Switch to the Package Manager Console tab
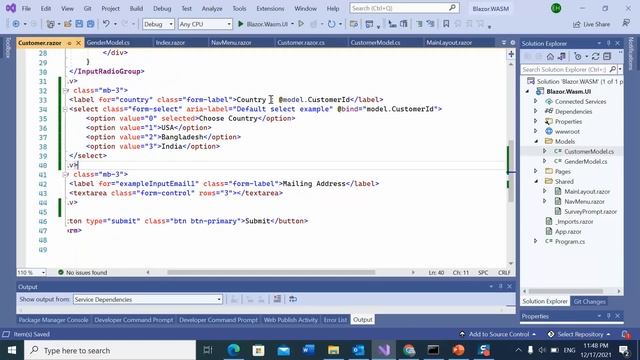 53,320
